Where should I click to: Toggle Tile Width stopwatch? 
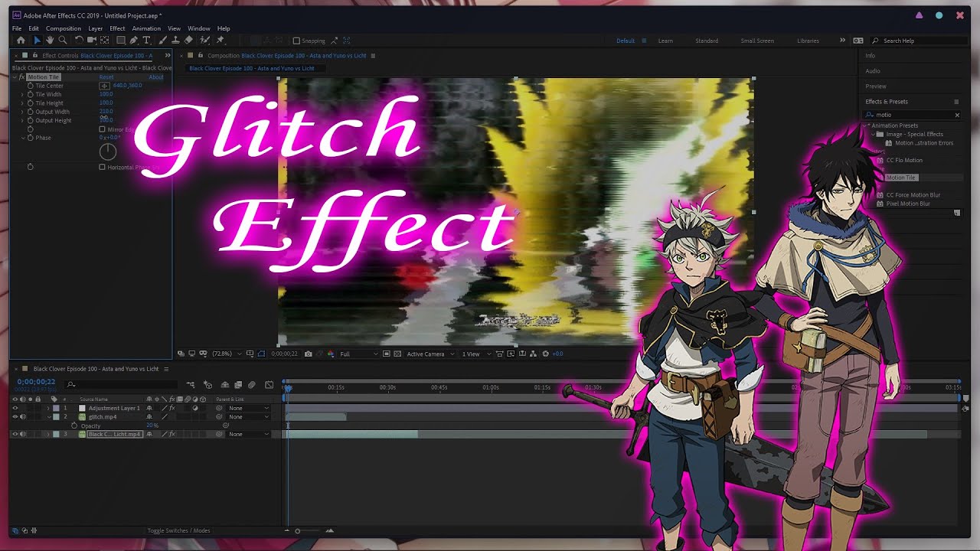pyautogui.click(x=31, y=94)
